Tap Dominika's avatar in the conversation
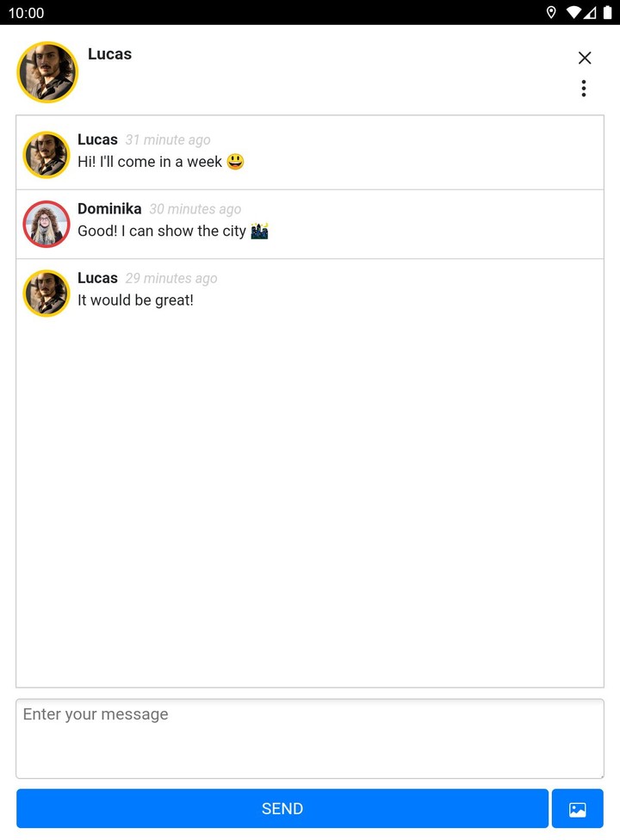Screen dimensions: 620x840 (x=46, y=224)
